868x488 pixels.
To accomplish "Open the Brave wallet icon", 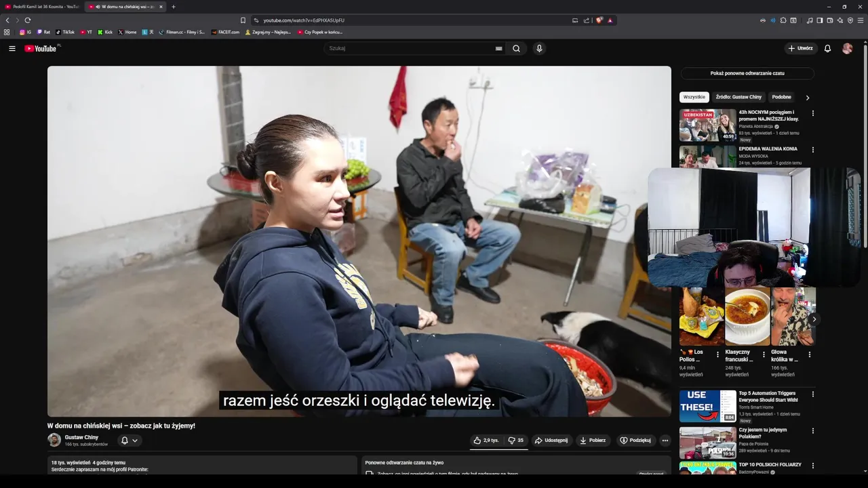I will (830, 20).
